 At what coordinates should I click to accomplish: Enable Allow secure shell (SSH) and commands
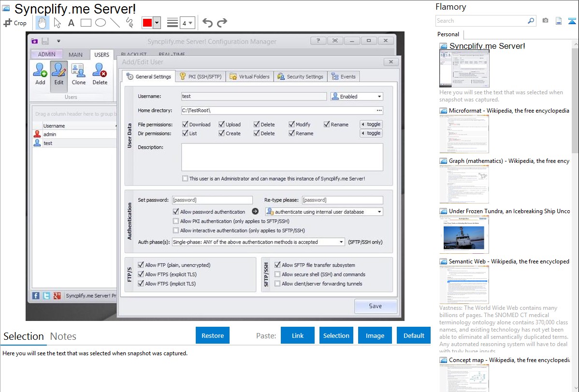(x=277, y=274)
